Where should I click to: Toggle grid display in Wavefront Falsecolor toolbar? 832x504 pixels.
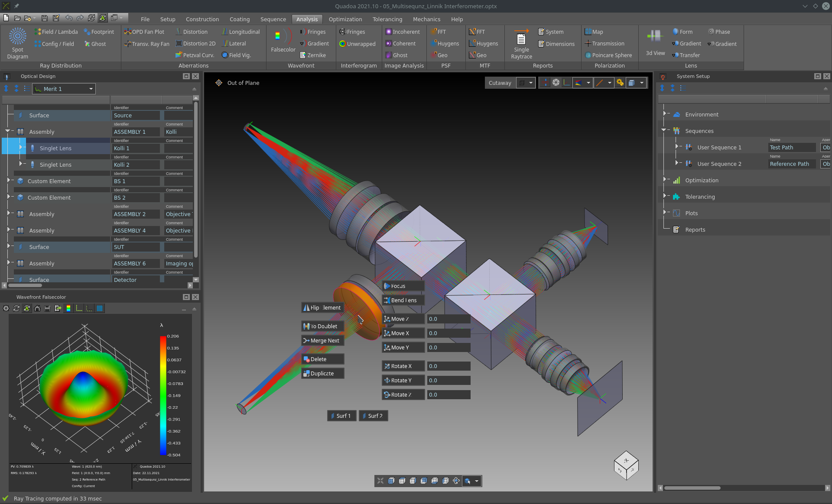pos(100,308)
